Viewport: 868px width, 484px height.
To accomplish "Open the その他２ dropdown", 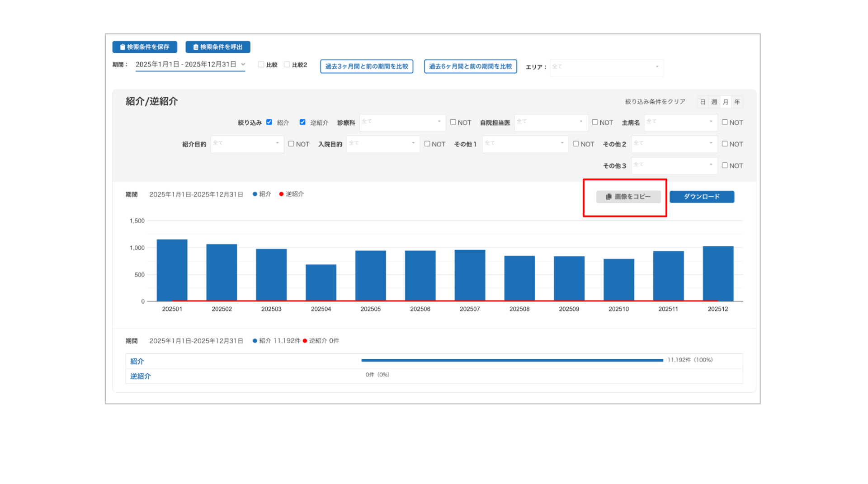I will click(675, 144).
